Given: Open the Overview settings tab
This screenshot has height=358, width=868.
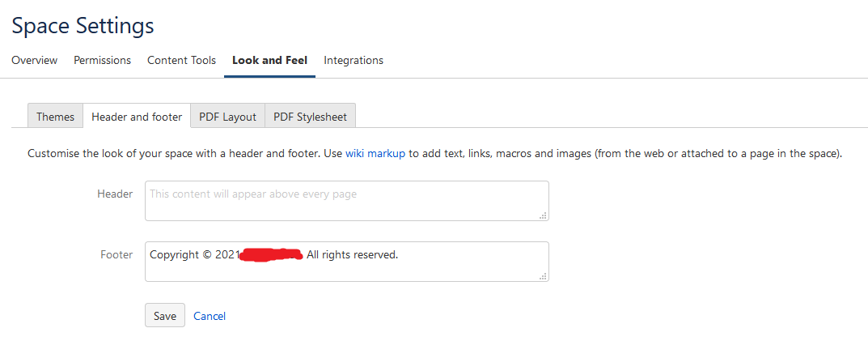Looking at the screenshot, I should (x=34, y=60).
